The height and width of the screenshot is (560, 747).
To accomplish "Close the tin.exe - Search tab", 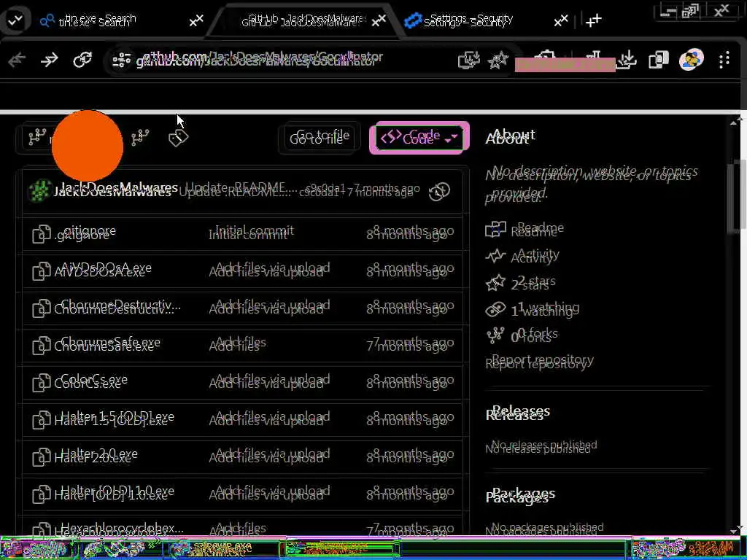I will click(196, 21).
